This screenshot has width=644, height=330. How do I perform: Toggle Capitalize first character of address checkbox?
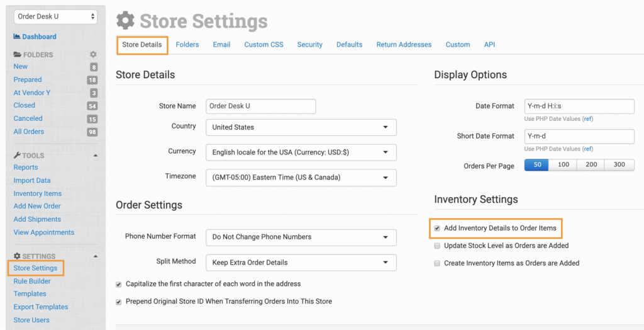119,284
